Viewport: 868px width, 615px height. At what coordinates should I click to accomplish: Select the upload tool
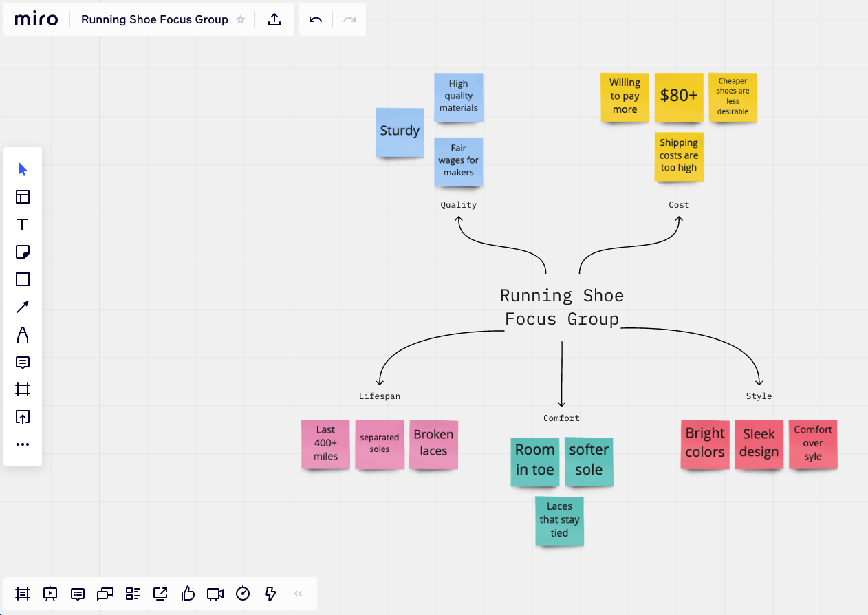(x=23, y=417)
